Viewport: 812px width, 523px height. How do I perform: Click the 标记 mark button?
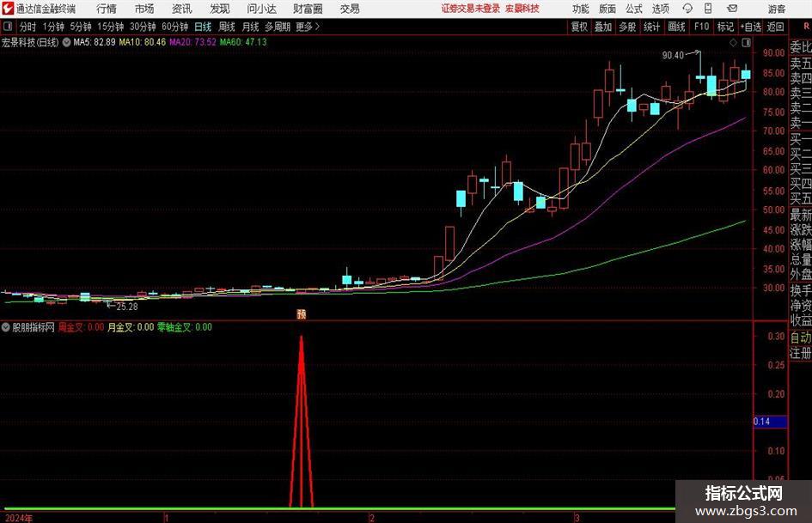click(x=725, y=27)
